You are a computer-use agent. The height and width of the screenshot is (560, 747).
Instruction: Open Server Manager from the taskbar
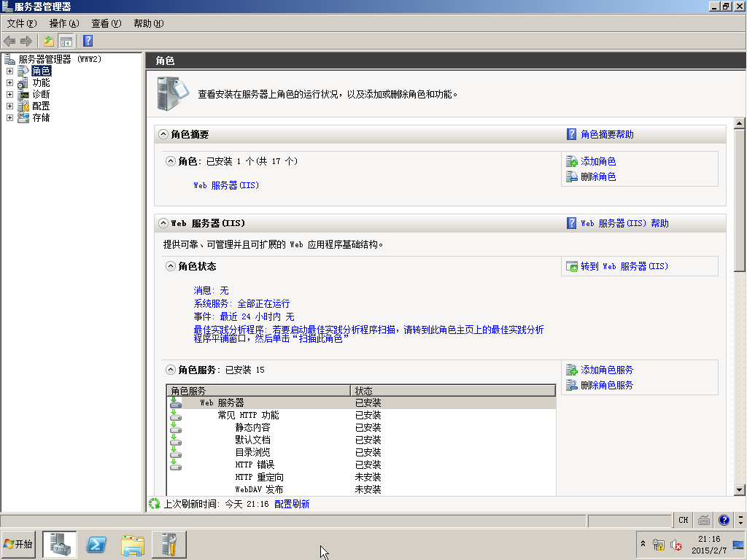point(60,545)
